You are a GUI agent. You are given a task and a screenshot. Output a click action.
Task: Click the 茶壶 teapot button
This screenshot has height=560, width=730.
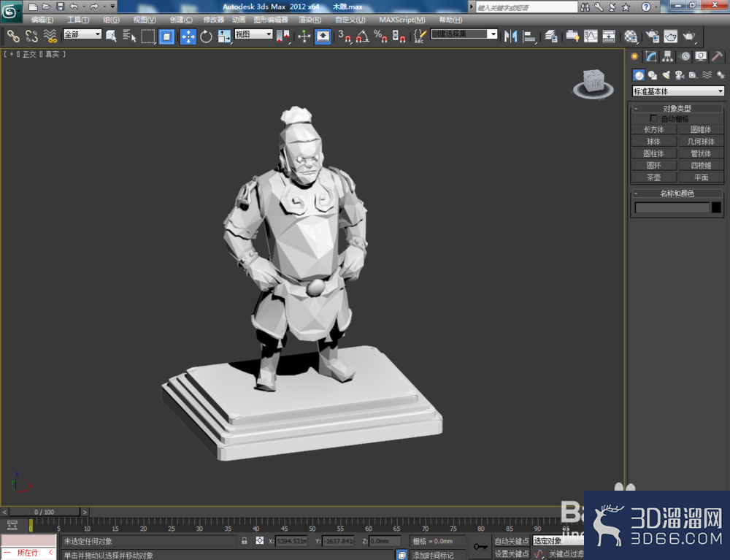click(x=653, y=177)
